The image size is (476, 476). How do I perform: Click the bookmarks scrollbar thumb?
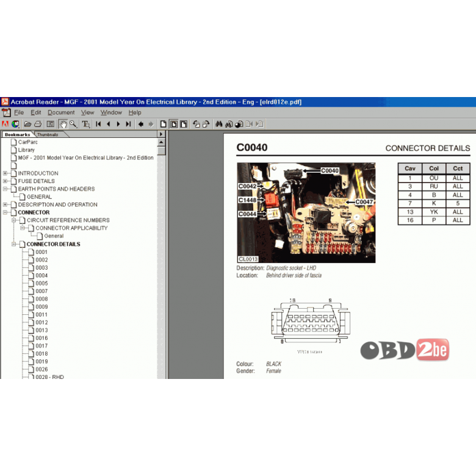tap(161, 151)
